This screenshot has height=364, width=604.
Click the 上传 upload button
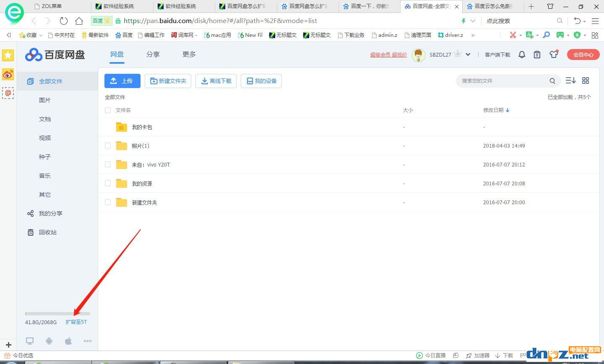click(x=122, y=81)
